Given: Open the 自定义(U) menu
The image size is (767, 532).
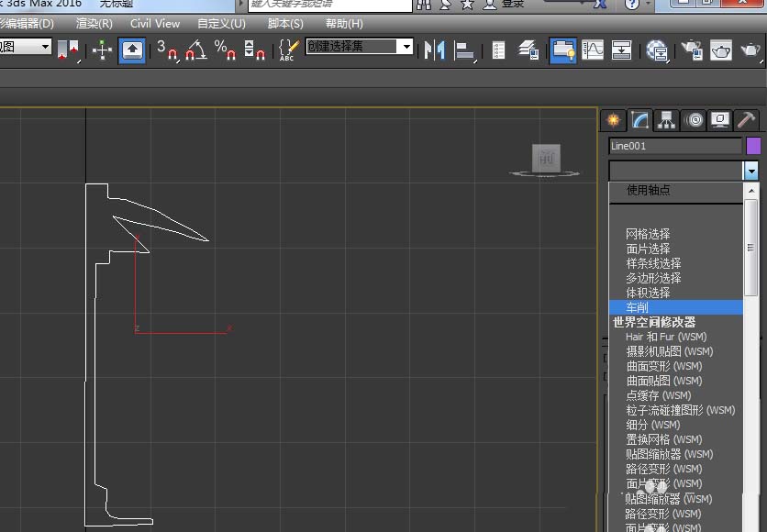Looking at the screenshot, I should click(x=221, y=24).
